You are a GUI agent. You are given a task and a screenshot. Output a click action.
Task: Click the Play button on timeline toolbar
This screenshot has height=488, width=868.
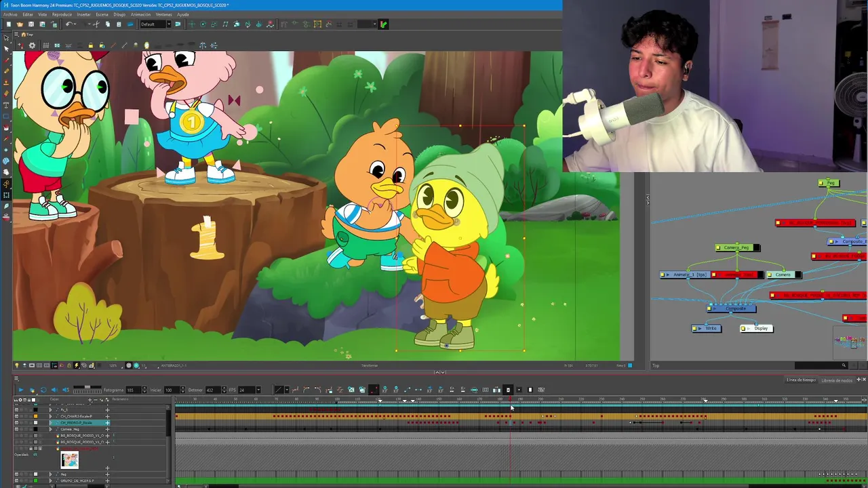pos(21,390)
